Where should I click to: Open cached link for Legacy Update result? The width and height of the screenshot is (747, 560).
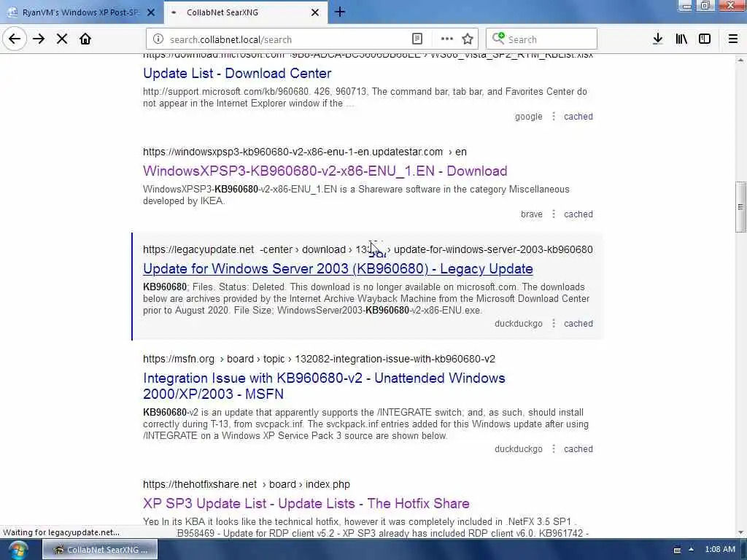pyautogui.click(x=578, y=324)
